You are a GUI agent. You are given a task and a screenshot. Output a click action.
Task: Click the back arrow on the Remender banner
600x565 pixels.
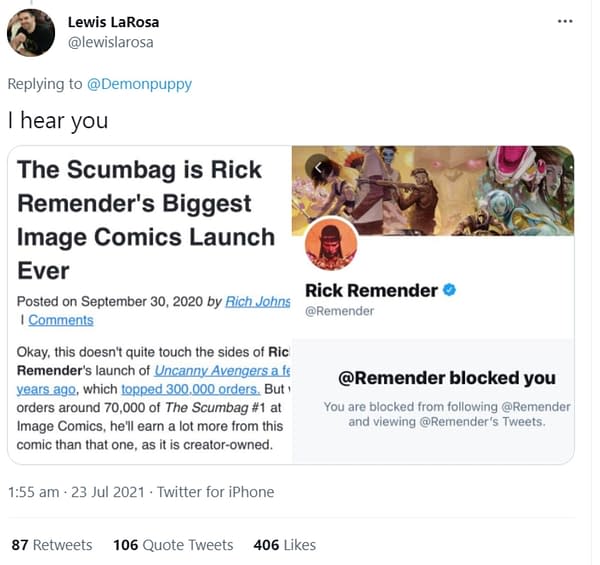click(x=317, y=167)
